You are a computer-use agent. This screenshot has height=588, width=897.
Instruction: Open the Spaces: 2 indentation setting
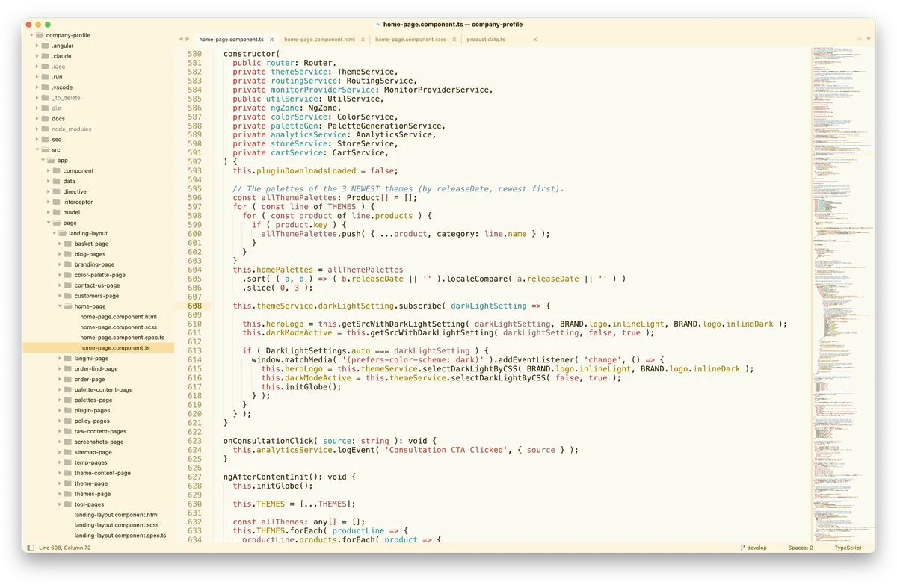(x=801, y=548)
